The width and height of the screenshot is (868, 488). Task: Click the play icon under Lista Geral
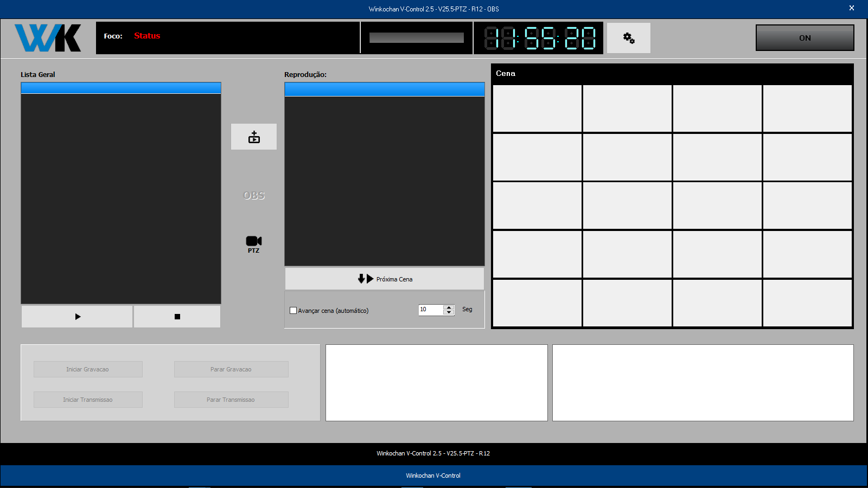[76, 316]
